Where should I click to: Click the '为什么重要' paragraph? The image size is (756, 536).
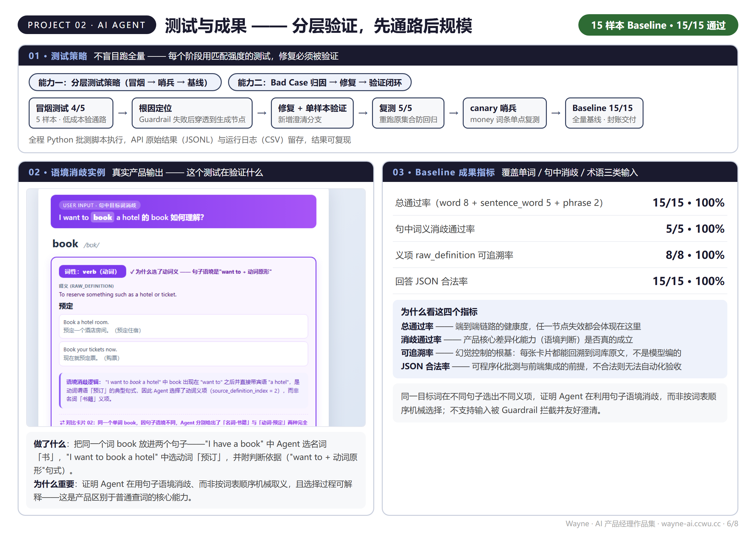click(x=193, y=491)
